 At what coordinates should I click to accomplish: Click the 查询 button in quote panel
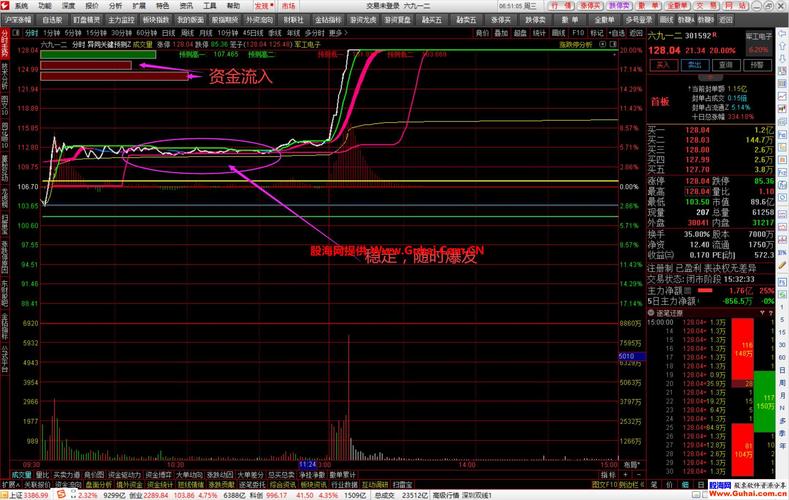coord(726,65)
